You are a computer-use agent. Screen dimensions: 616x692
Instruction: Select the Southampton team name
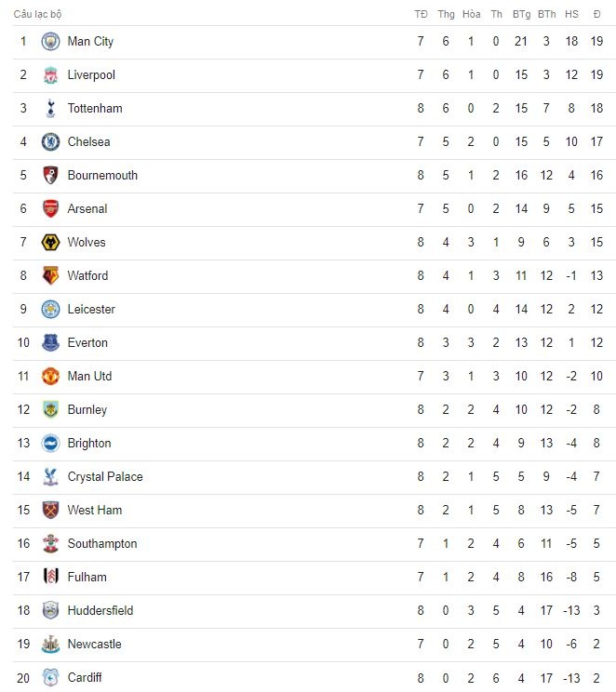point(102,544)
